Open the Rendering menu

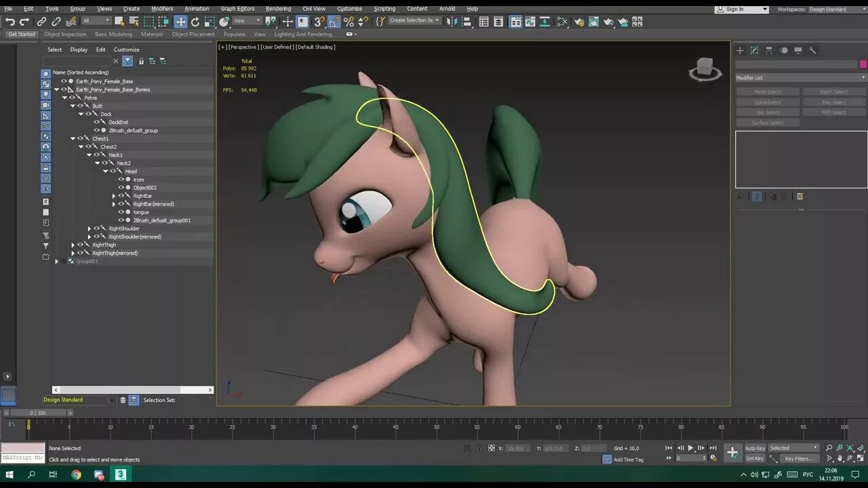point(278,9)
